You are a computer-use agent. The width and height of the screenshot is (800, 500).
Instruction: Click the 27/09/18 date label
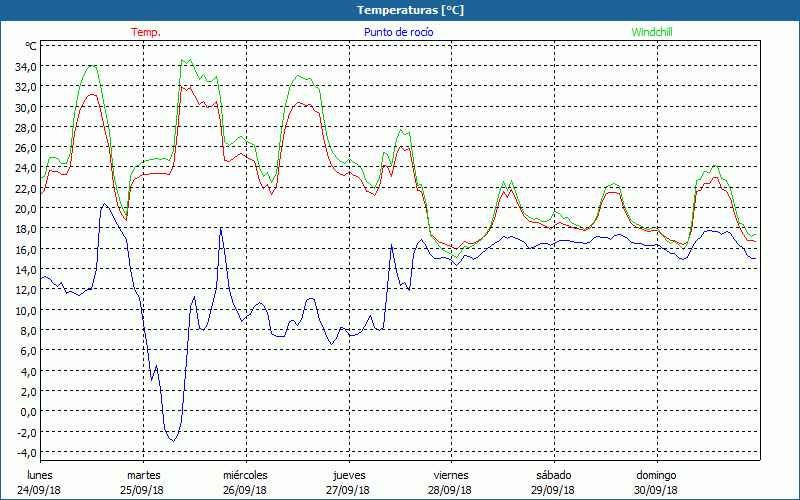[x=348, y=490]
